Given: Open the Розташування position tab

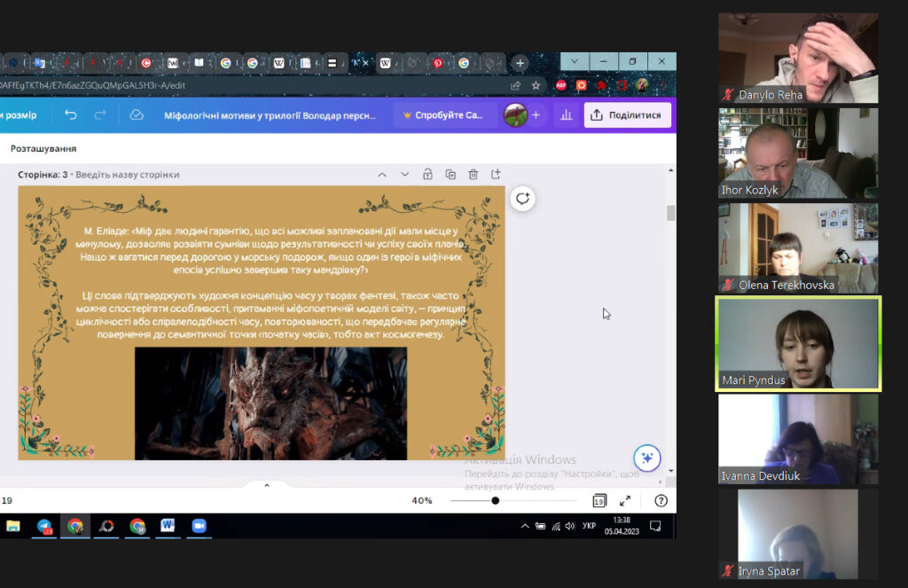Looking at the screenshot, I should 43,148.
